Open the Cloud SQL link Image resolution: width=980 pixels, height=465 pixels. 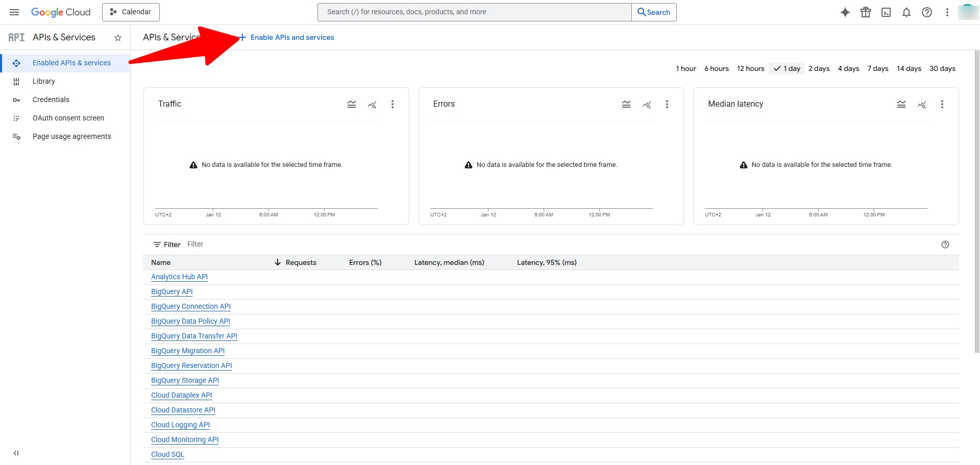click(167, 454)
